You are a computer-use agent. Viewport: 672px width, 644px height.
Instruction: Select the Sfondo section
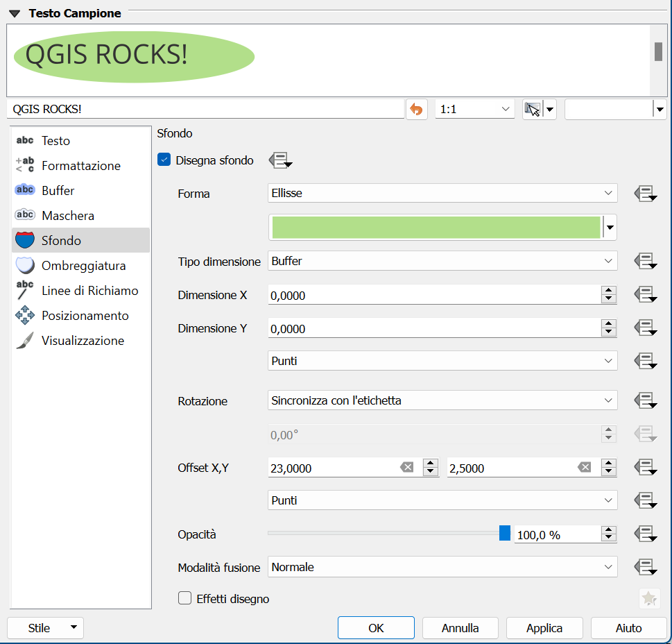[x=80, y=240]
